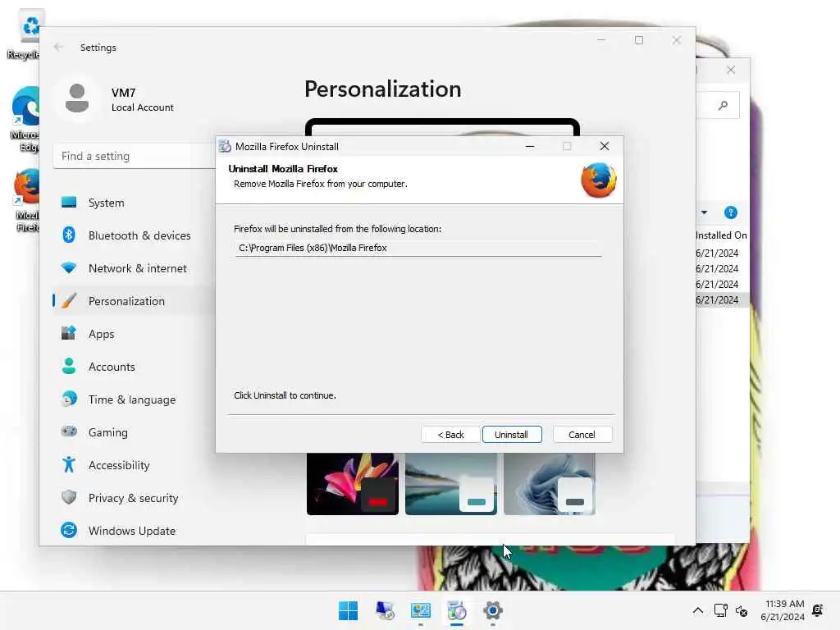This screenshot has width=840, height=630.
Task: Click the Accessibility figure icon
Action: click(x=69, y=464)
